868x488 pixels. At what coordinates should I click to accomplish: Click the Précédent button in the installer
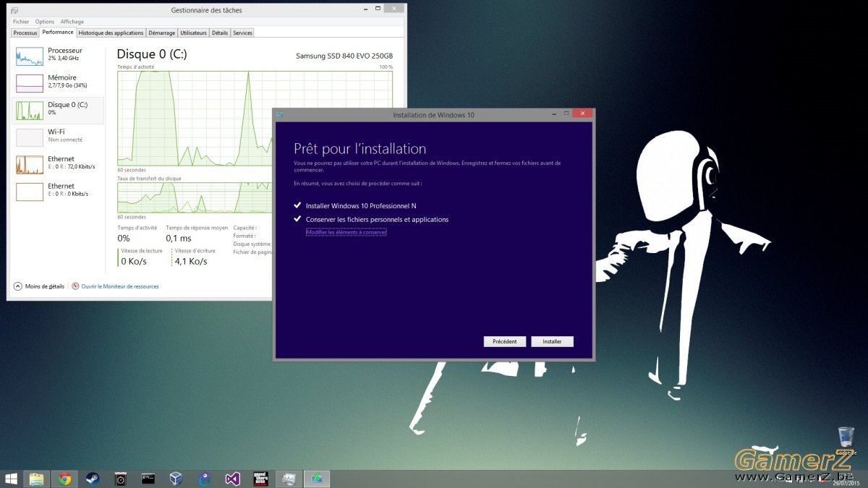505,341
